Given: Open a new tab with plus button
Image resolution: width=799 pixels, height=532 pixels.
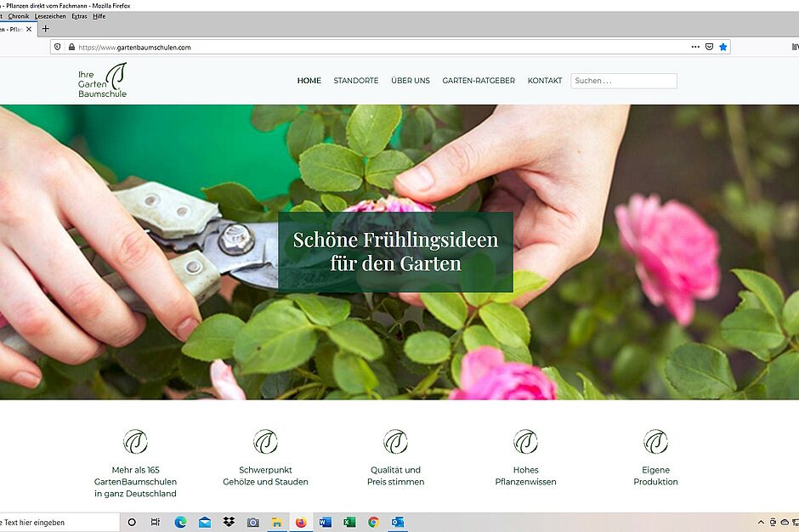Looking at the screenshot, I should [46, 29].
